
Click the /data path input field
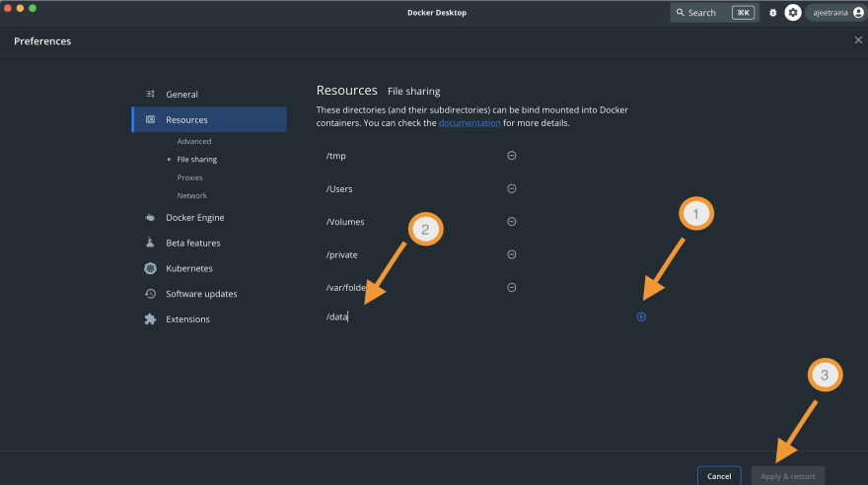click(476, 316)
